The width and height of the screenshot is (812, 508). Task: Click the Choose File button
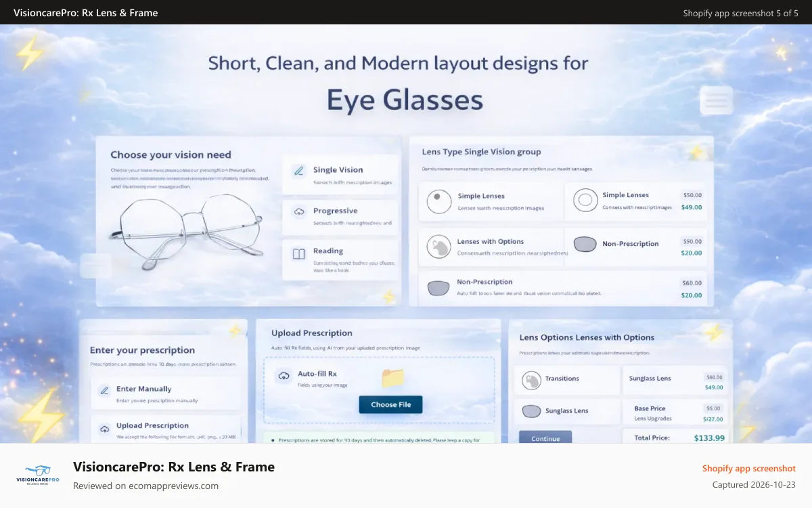click(x=390, y=404)
